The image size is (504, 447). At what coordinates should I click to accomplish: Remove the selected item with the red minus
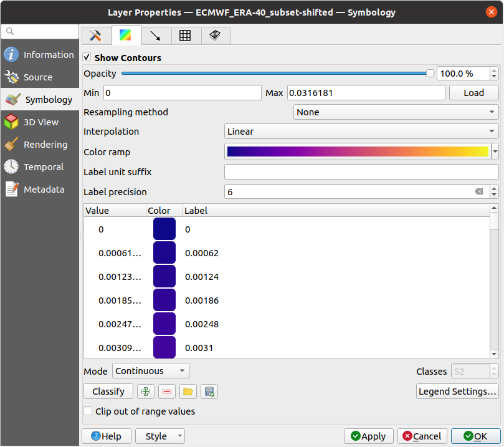coord(166,392)
